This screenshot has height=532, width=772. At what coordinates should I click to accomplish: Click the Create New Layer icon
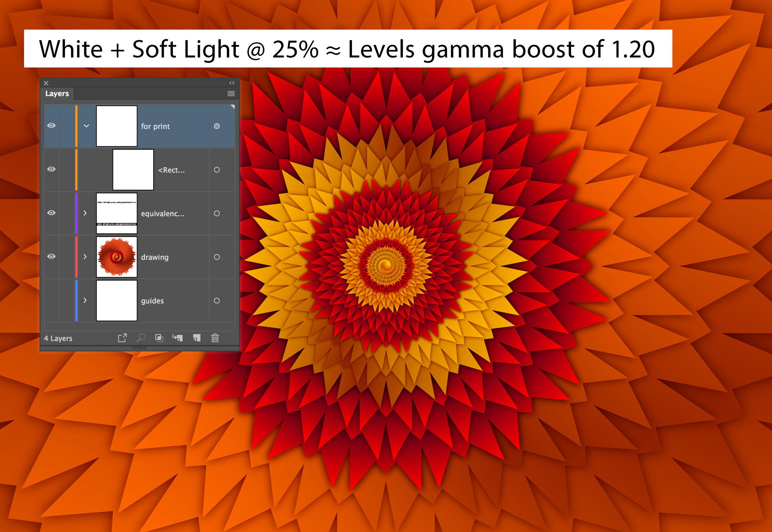(197, 338)
